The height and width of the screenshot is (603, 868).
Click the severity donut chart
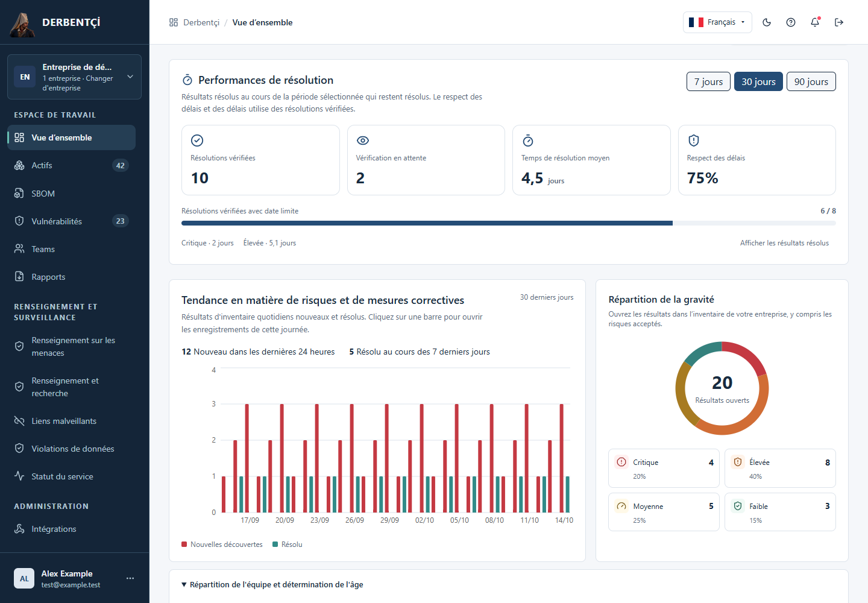[x=722, y=388]
